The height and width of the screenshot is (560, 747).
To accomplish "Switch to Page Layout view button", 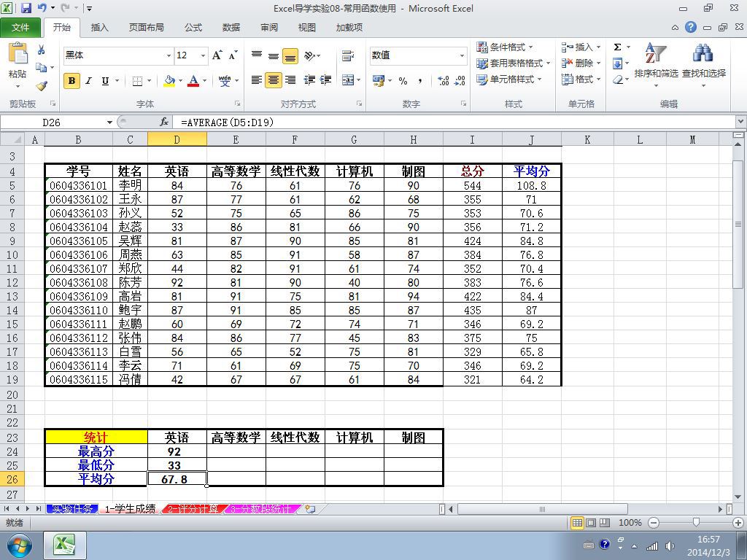I will (591, 523).
